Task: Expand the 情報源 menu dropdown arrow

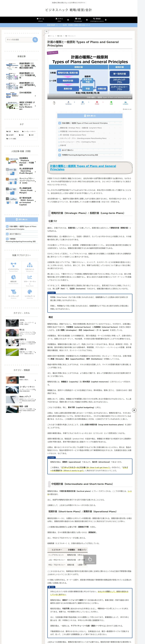Action: click(106, 20)
